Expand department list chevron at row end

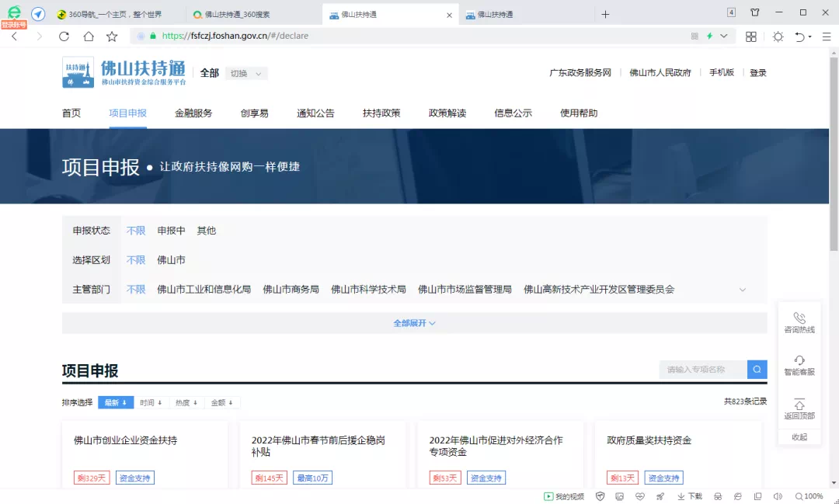click(x=742, y=290)
